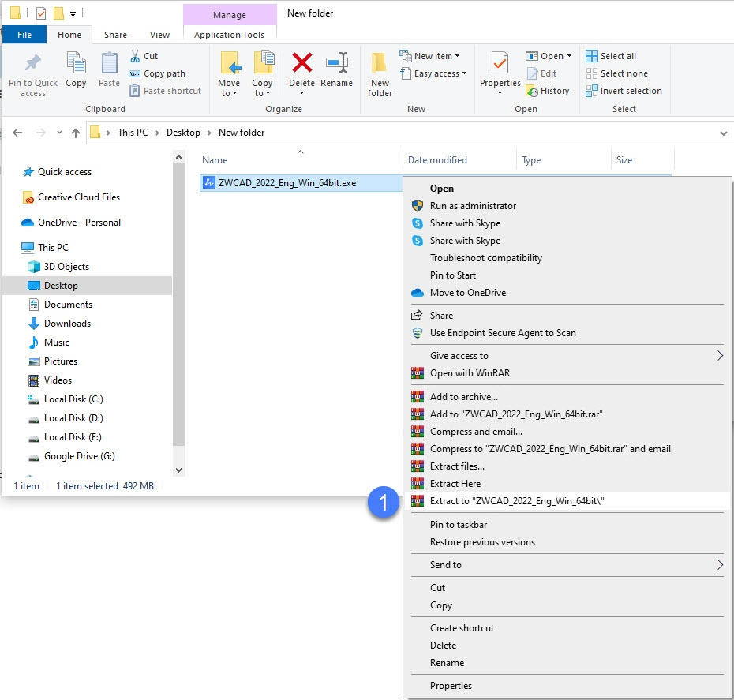Click Restore previous versions menu entry
Screen dimensions: 734x700
click(567, 542)
